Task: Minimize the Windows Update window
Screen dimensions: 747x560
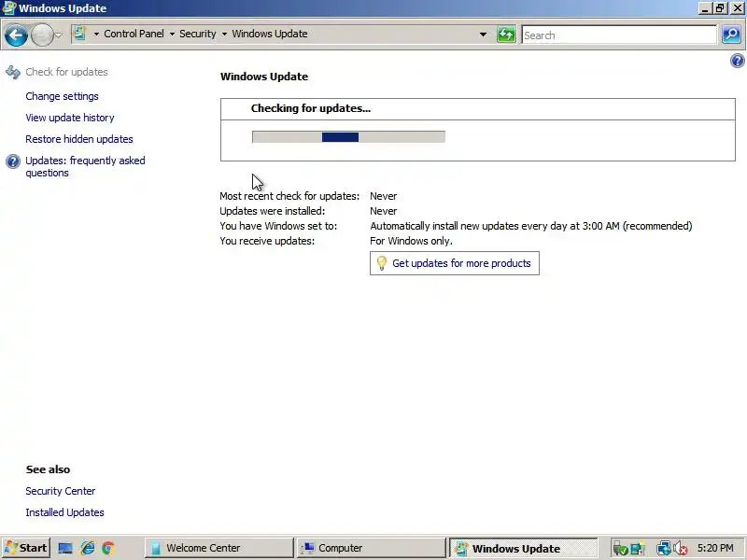Action: [705, 8]
